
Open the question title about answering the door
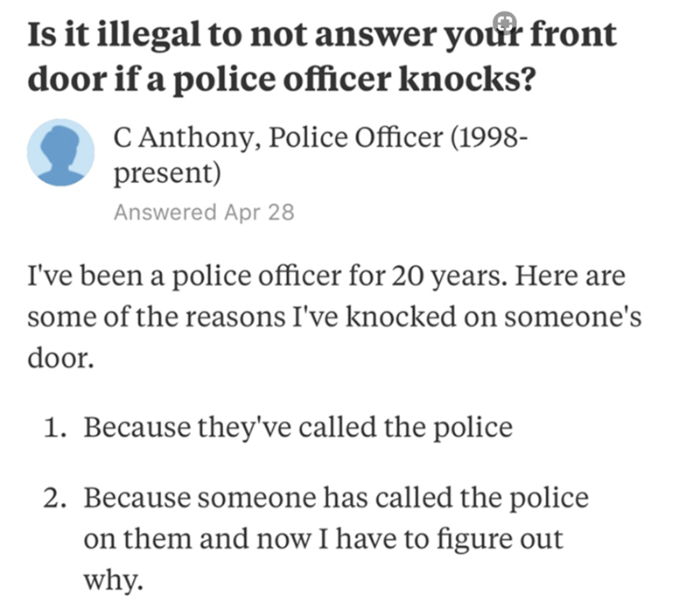[x=322, y=56]
